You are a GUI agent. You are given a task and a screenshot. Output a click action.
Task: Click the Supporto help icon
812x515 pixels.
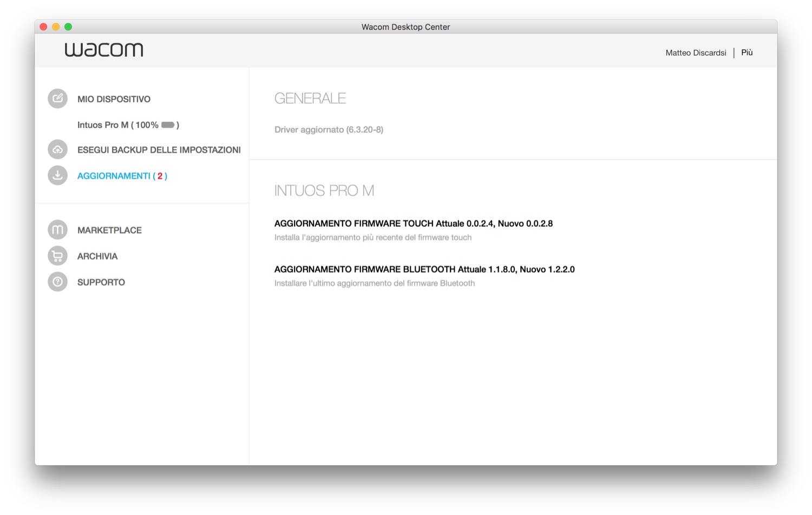click(x=57, y=282)
